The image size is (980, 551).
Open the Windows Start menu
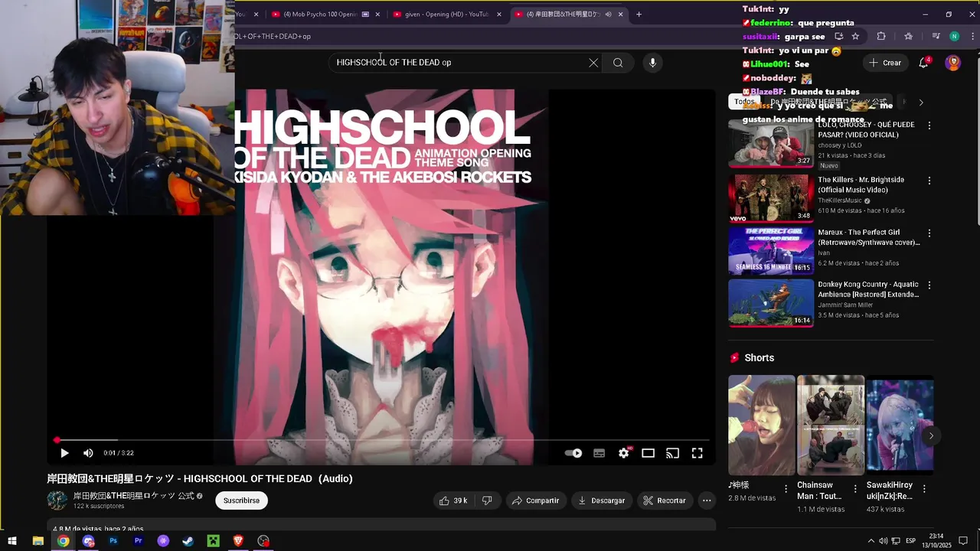[12, 541]
